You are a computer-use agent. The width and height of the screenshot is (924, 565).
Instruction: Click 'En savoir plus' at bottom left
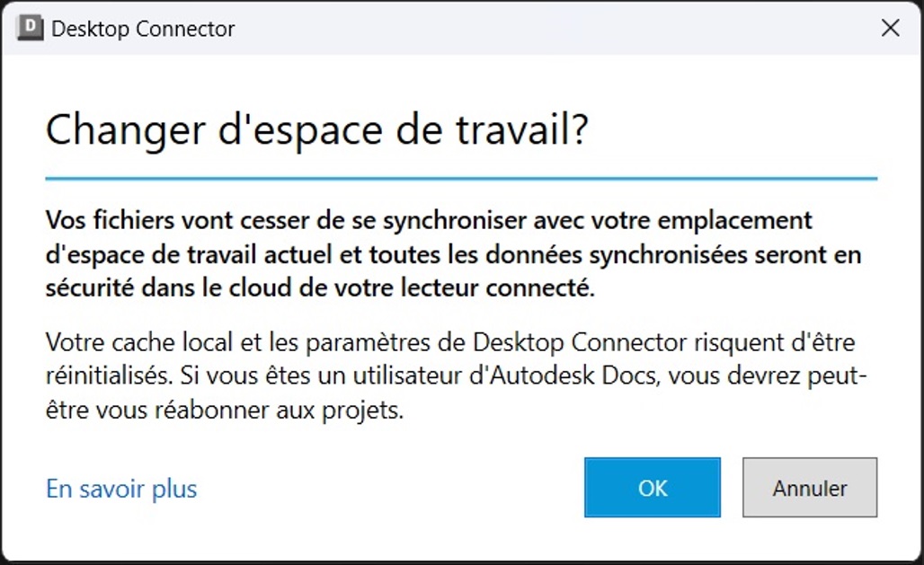point(120,488)
